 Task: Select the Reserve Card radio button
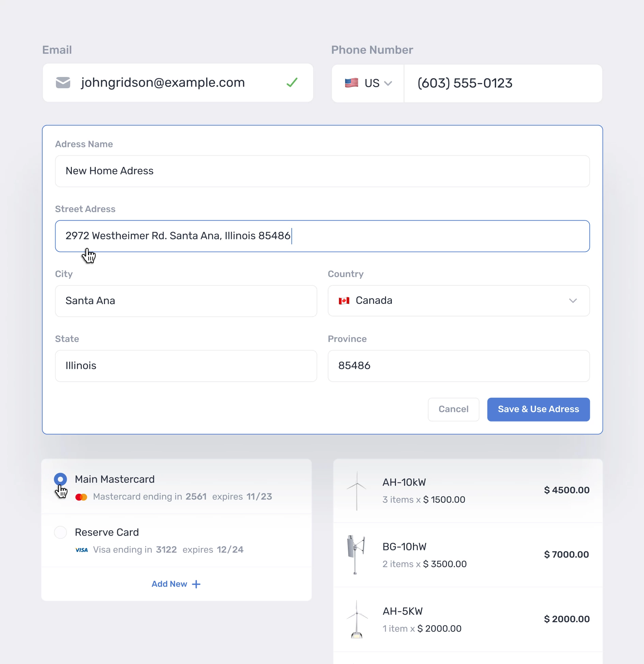(60, 533)
